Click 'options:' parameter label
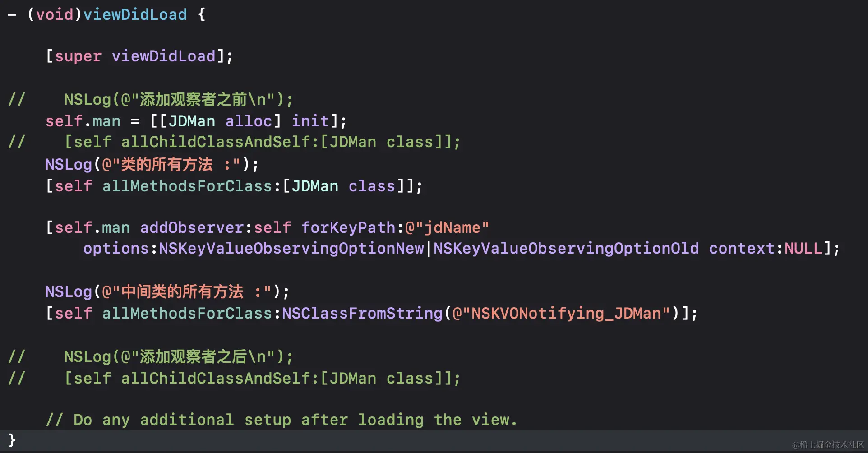Viewport: 868px width, 453px height. 120,249
